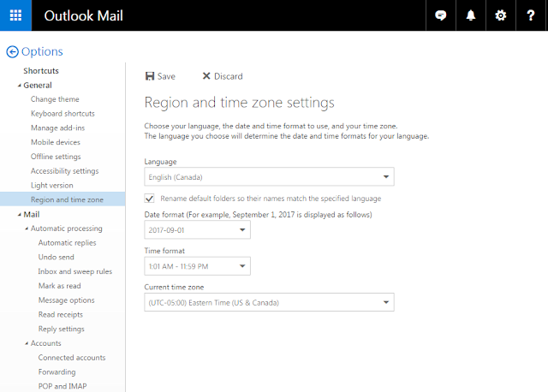Viewport: 548px width, 392px height.
Task: Open Reply settings
Action: (x=61, y=329)
